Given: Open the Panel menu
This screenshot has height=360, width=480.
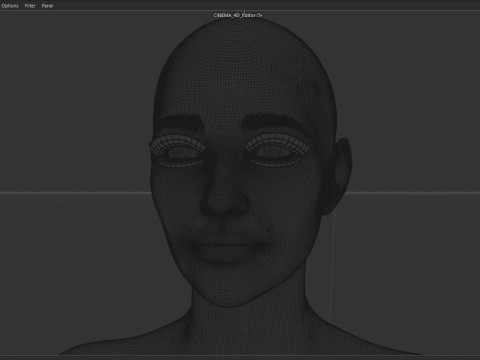Looking at the screenshot, I should coord(47,6).
